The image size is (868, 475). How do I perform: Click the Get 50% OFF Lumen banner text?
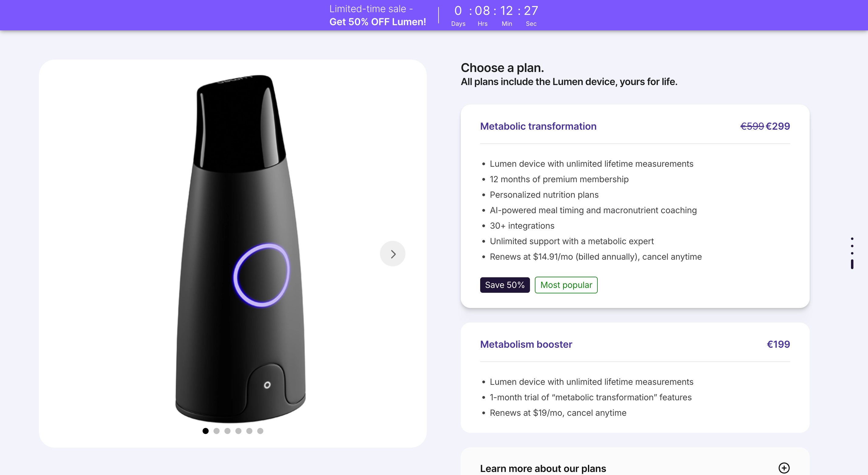pos(378,22)
